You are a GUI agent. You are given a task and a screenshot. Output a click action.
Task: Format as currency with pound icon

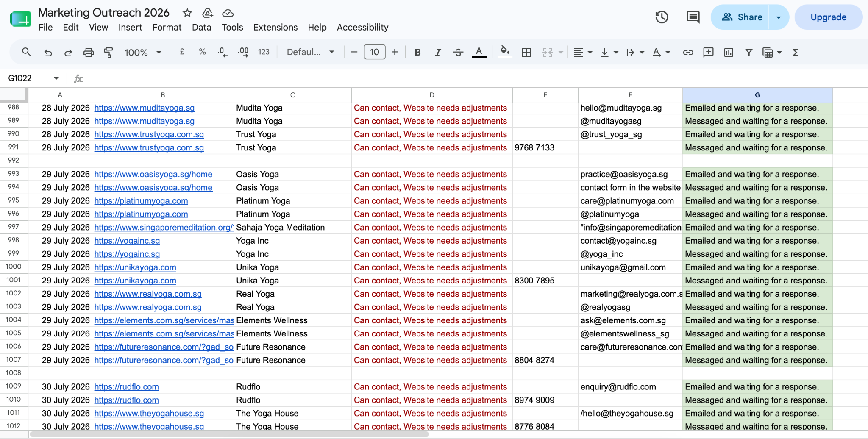[182, 52]
